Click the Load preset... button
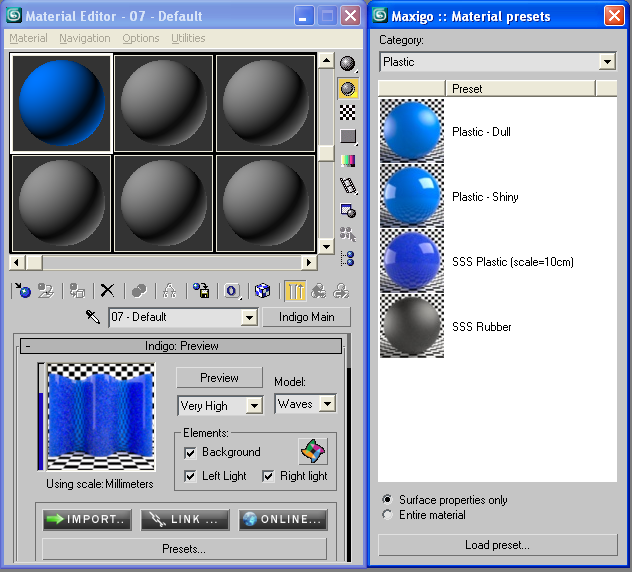The height and width of the screenshot is (572, 632). [497, 545]
